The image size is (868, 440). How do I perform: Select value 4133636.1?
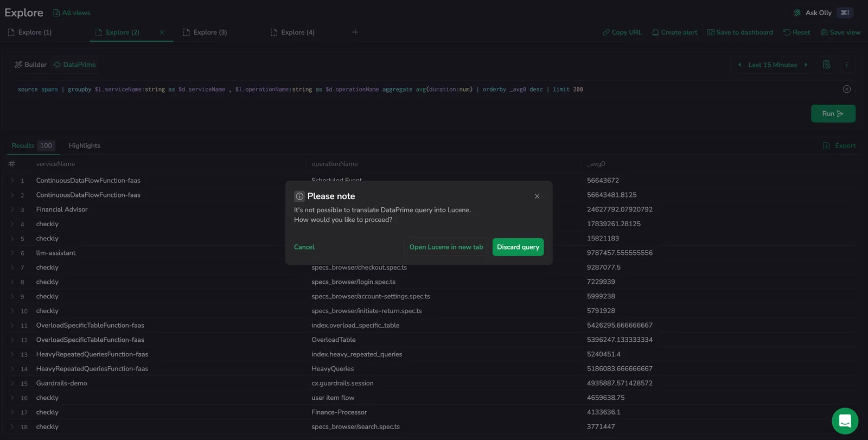click(x=603, y=412)
